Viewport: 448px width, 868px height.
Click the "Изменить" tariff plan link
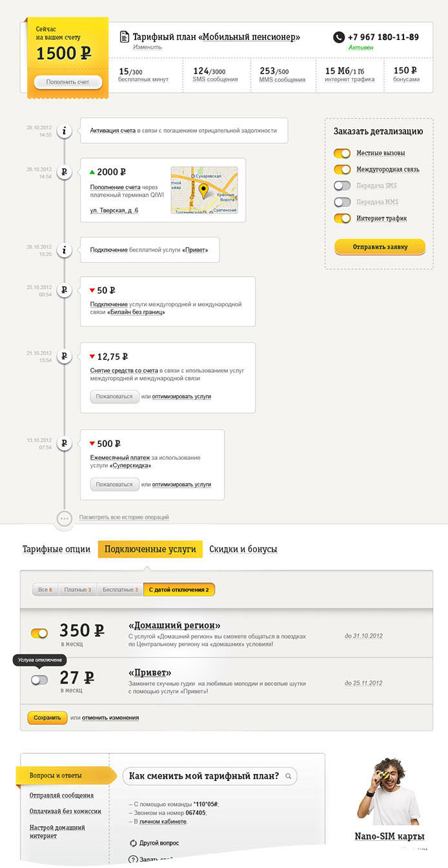(148, 48)
